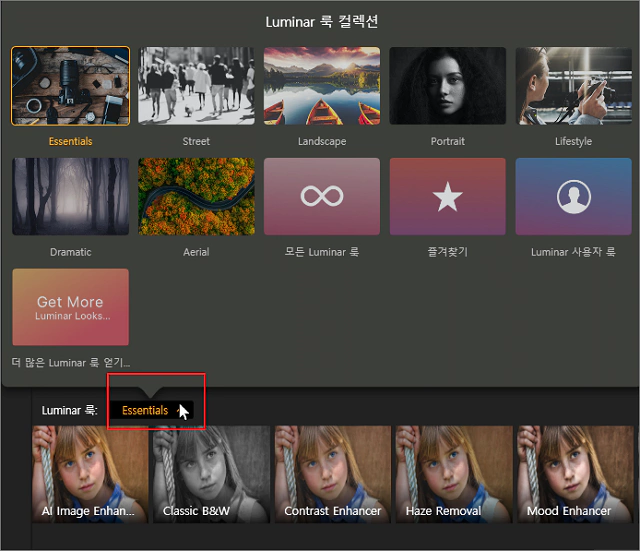This screenshot has height=551, width=640.
Task: Click the Get More Luminar Looks tile
Action: click(x=71, y=307)
